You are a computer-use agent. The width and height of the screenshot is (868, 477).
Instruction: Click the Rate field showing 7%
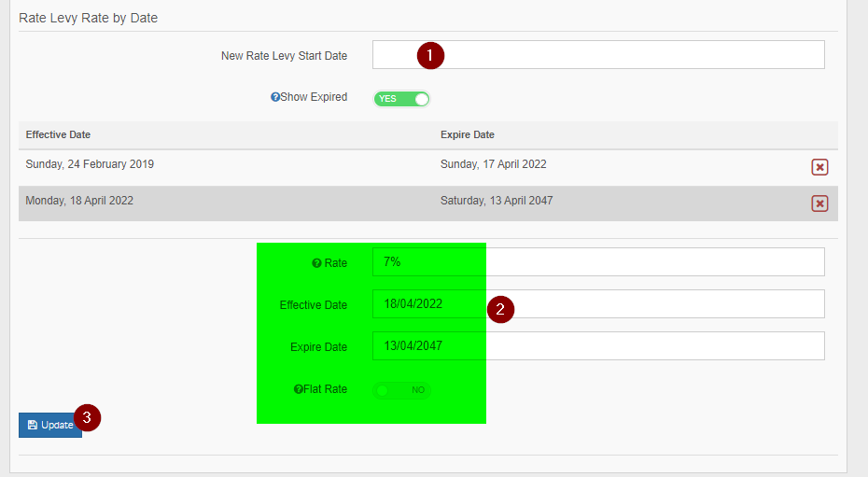tap(598, 261)
